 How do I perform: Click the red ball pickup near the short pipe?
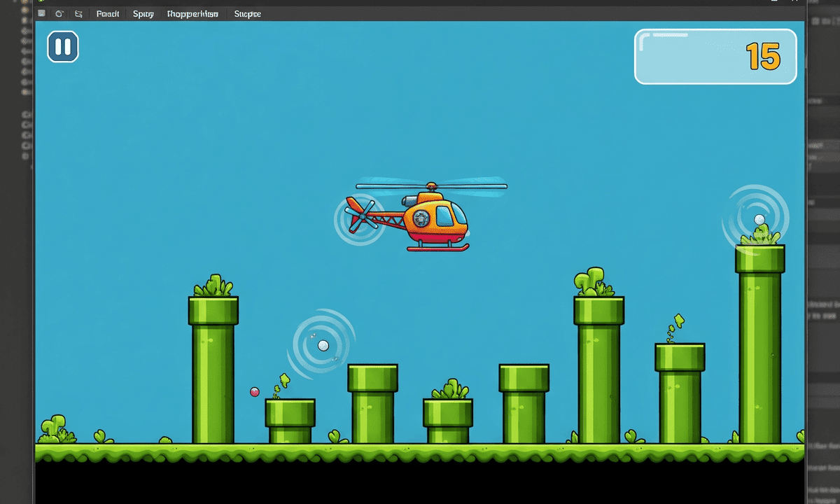pyautogui.click(x=255, y=392)
